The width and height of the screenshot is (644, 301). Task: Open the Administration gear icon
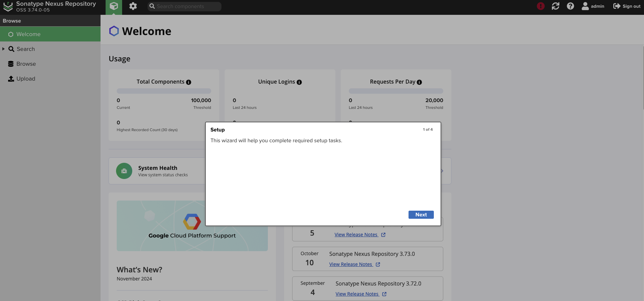coord(133,6)
